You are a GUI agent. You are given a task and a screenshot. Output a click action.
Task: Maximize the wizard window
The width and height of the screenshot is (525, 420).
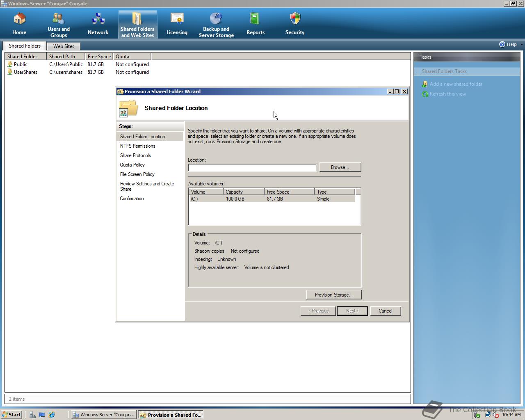[x=397, y=91]
